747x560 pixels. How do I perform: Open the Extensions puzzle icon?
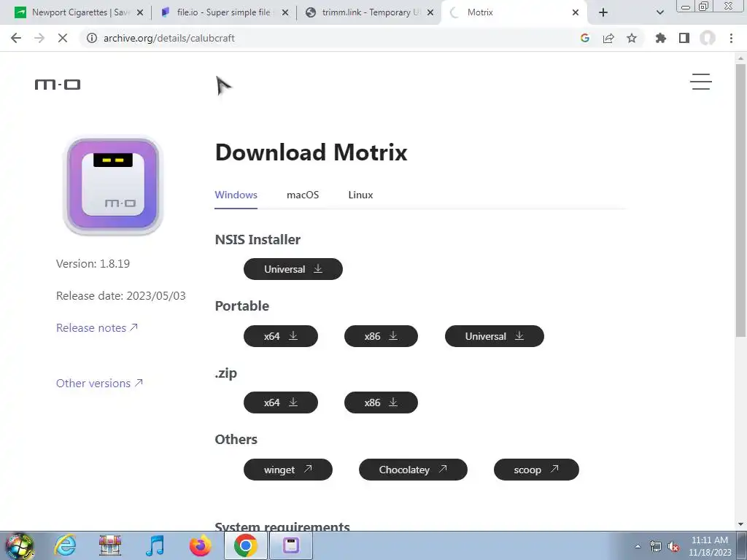661,38
